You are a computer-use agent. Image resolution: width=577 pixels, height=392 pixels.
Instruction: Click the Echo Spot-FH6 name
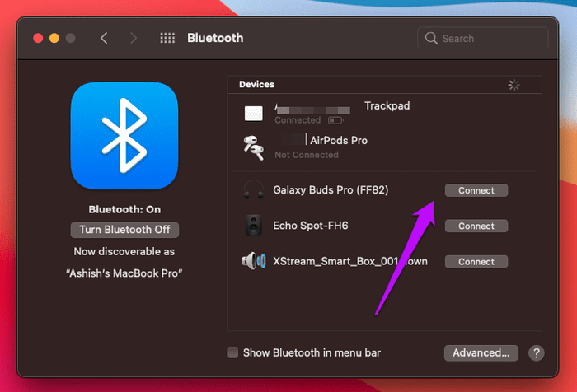[310, 226]
